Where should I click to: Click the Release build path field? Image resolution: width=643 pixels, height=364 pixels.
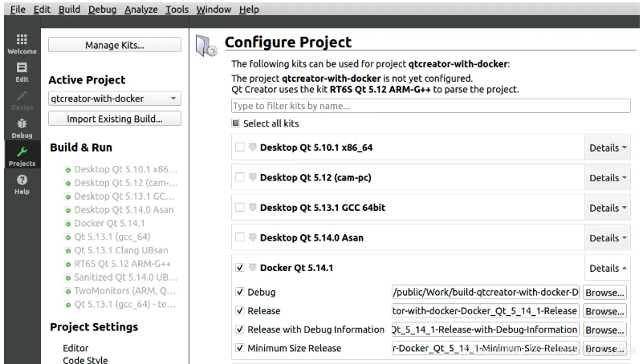pos(486,311)
